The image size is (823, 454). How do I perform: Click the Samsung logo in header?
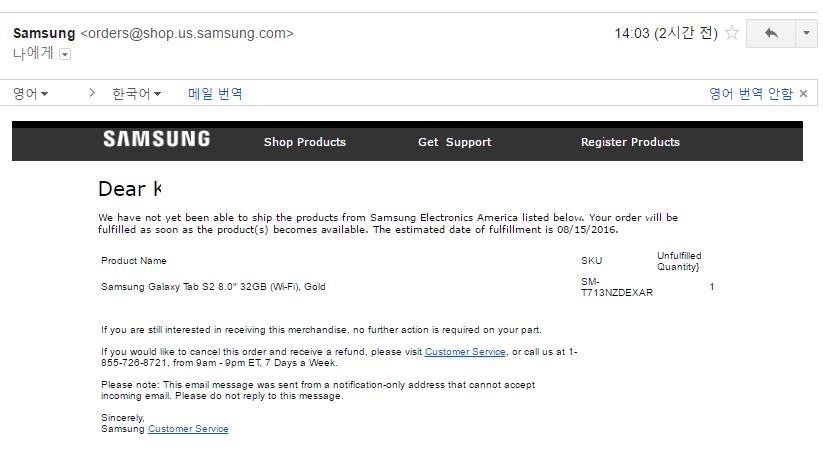pyautogui.click(x=156, y=140)
